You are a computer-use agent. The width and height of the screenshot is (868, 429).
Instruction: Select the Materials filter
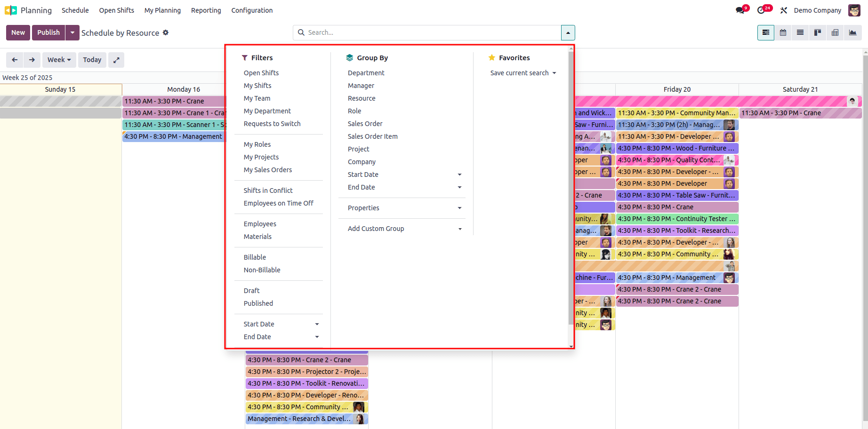point(257,237)
